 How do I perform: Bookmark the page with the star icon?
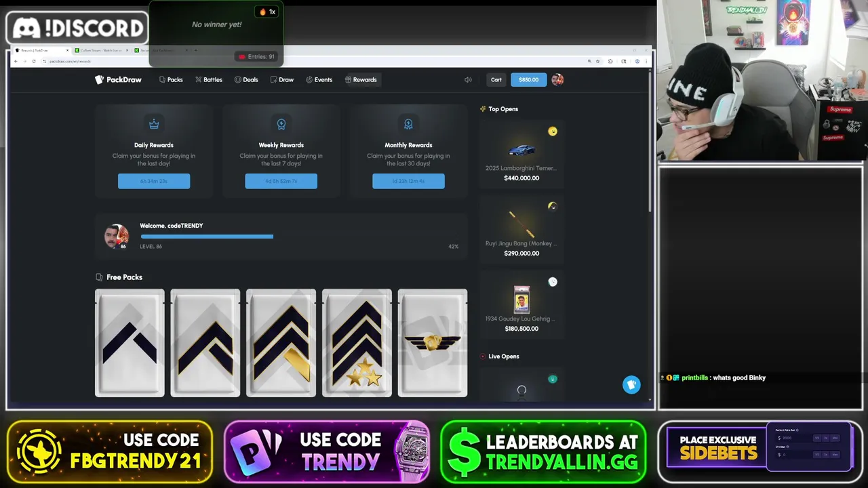coord(597,62)
